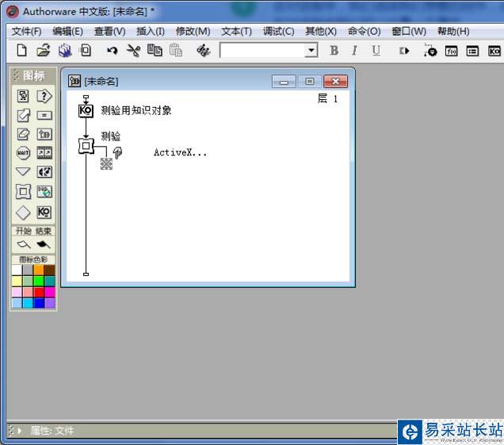Open the 文本(T) menu
504x445 pixels.
(x=237, y=32)
